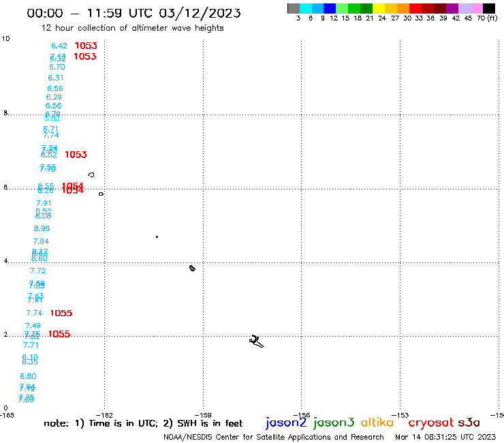The width and height of the screenshot is (504, 443).
Task: Click the '70 (ft)' legend label
Action: (487, 18)
